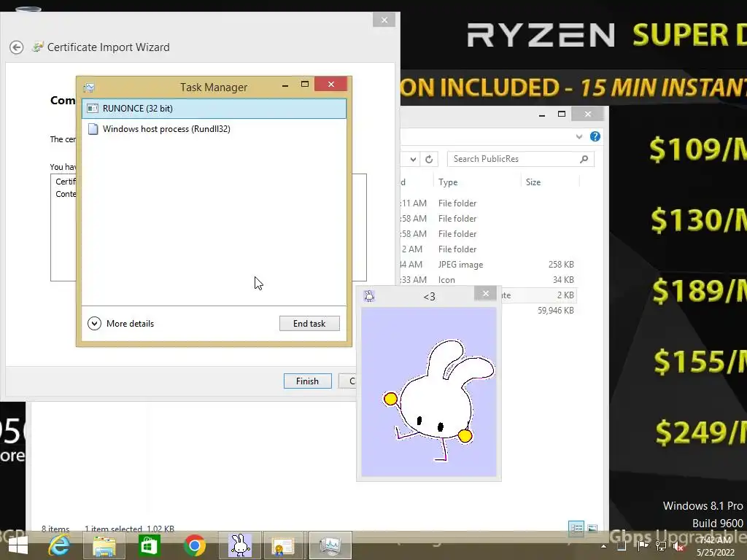Open network tray icon
Image resolution: width=747 pixels, height=560 pixels.
(660, 546)
